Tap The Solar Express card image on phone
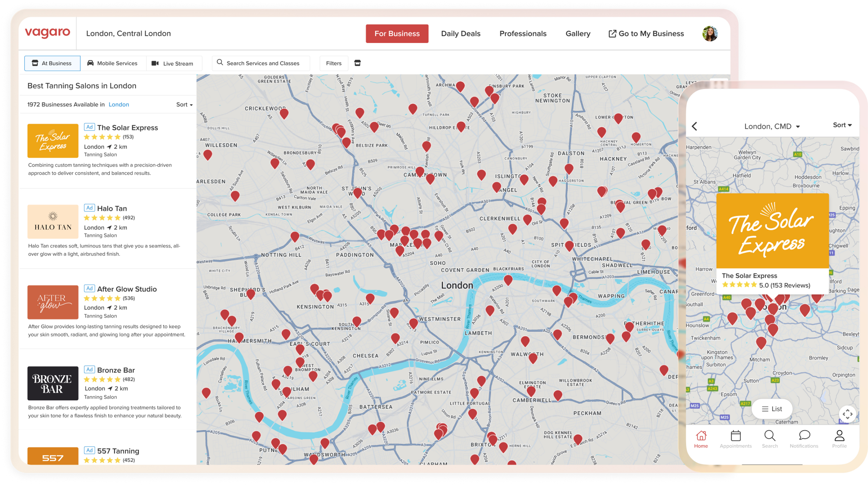The height and width of the screenshot is (485, 868). tap(772, 231)
